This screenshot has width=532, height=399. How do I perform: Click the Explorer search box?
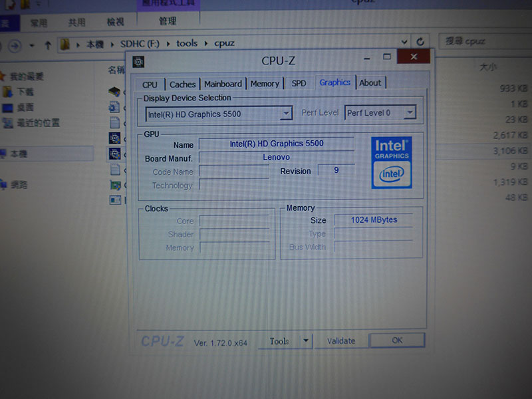482,41
